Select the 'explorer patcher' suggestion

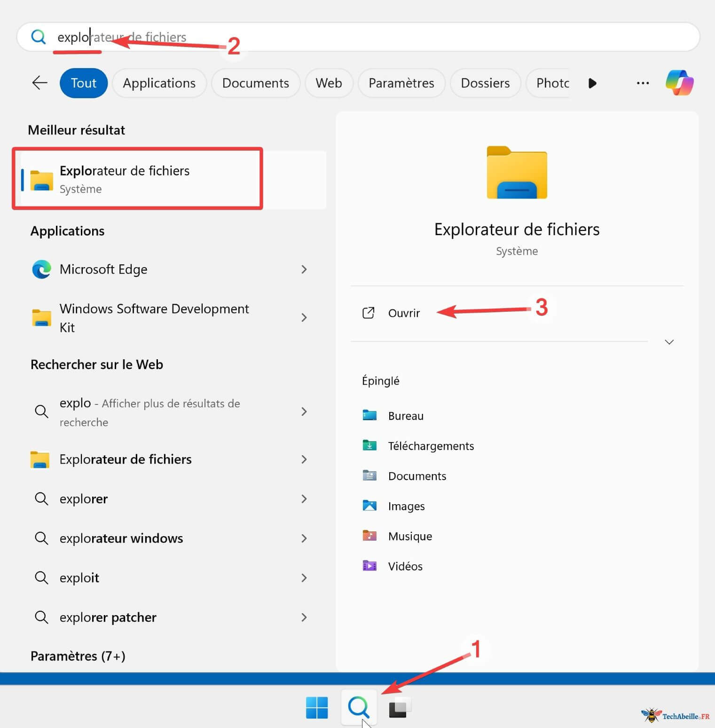(x=169, y=617)
